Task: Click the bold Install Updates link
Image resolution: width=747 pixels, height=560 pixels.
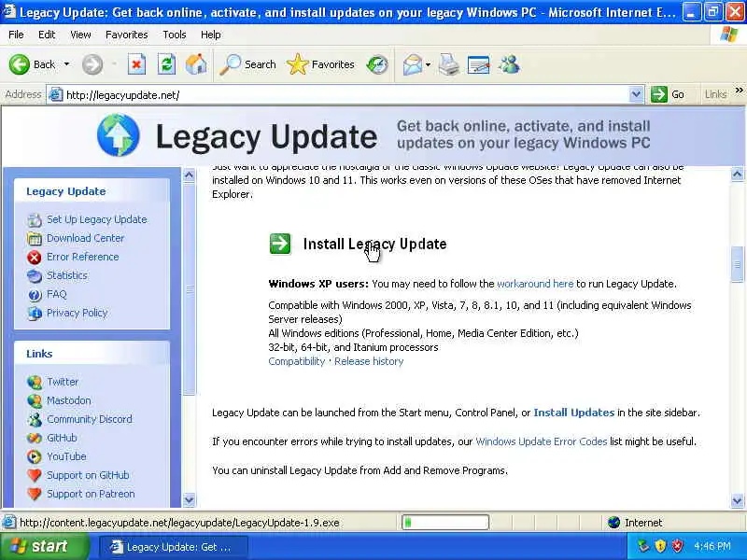Action: (574, 413)
